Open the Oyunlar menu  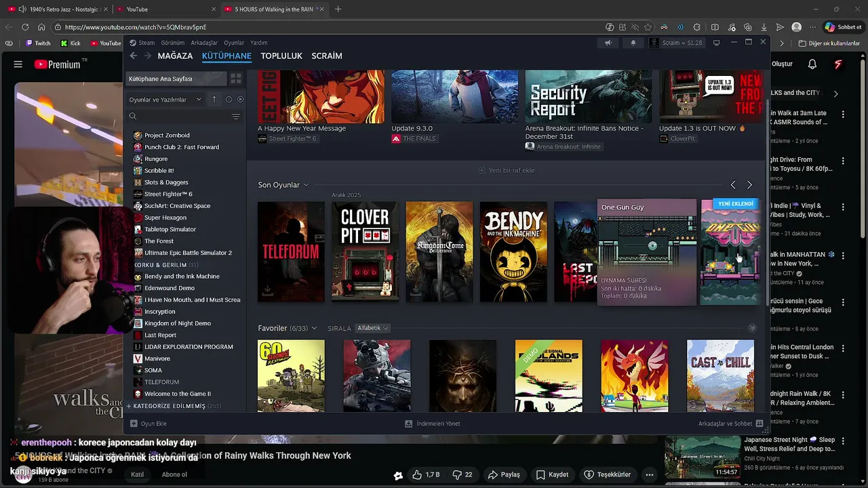click(234, 43)
